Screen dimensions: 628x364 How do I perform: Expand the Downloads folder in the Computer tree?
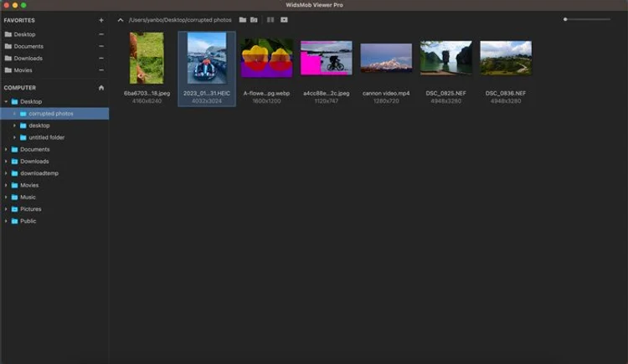[6, 161]
